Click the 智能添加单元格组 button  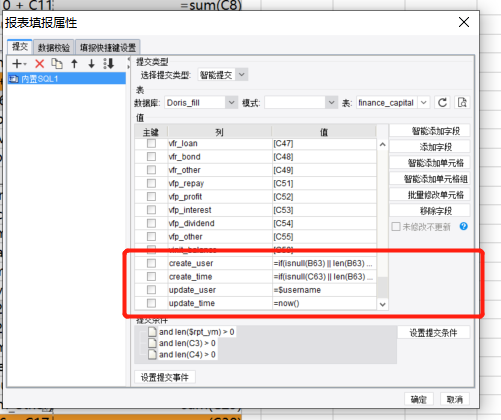click(430, 179)
